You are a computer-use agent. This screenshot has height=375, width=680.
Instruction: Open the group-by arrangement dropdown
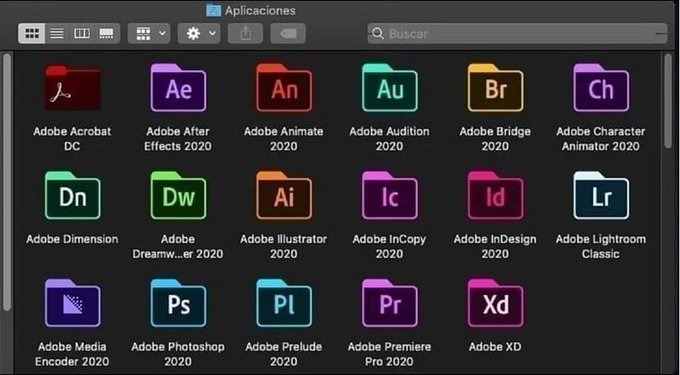click(149, 33)
